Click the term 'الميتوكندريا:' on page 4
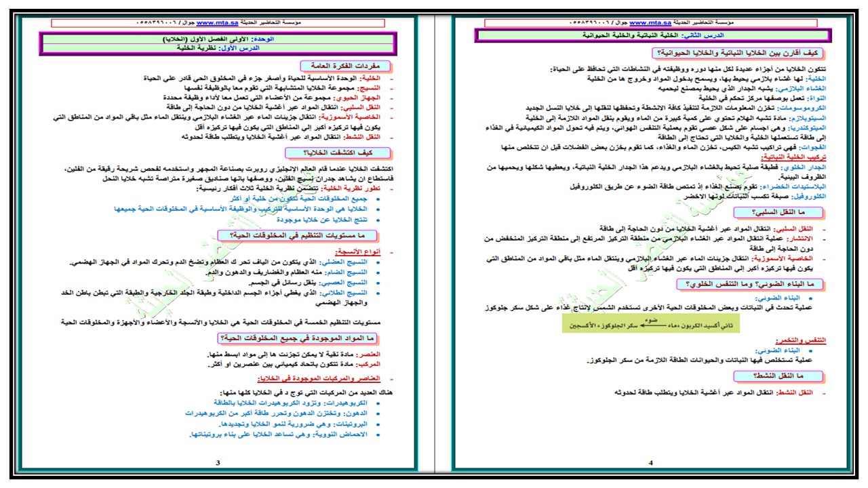Viewport: 868px width, 488px height. tap(806, 127)
